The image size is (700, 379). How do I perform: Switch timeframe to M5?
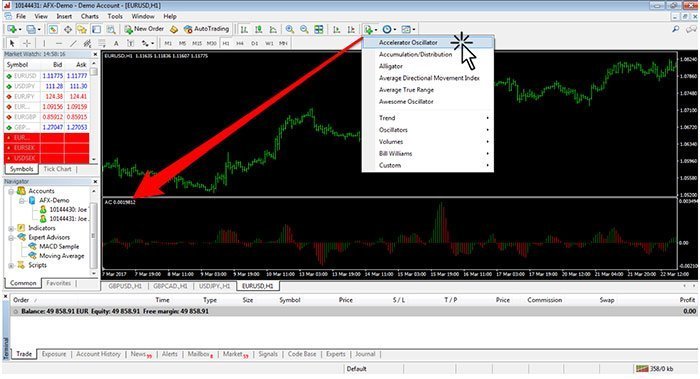182,43
